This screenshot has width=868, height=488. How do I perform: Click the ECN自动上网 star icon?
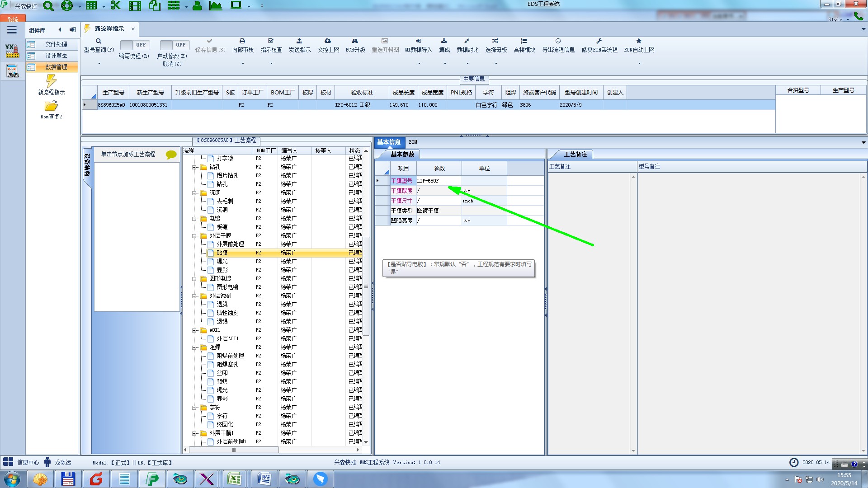[x=639, y=41]
